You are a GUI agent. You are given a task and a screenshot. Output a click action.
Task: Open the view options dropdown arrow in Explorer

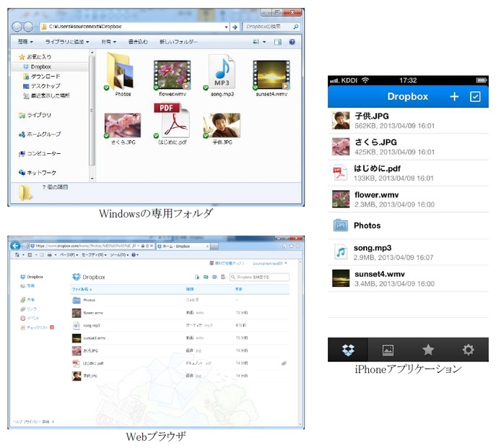click(x=264, y=42)
